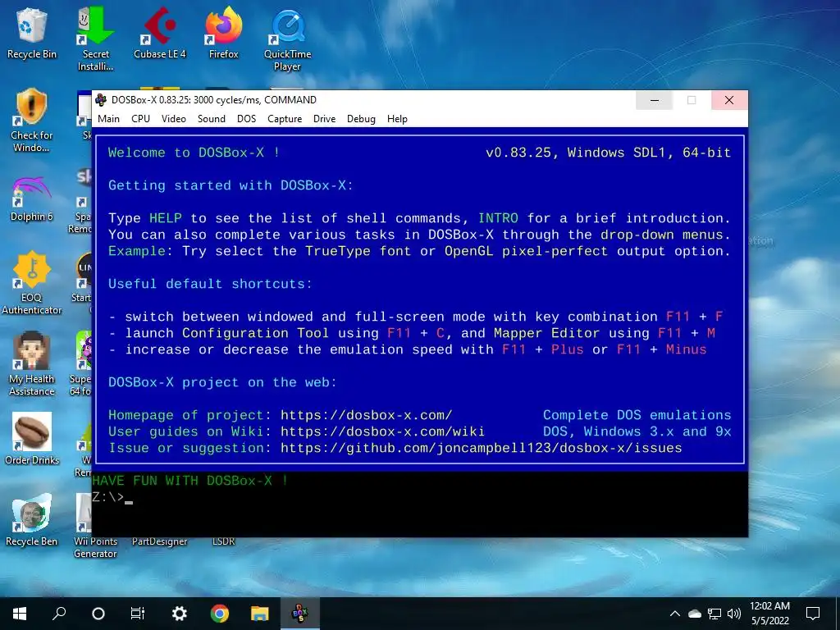Viewport: 840px width, 630px height.
Task: Select the QuickTime Player desktop shortcut
Action: click(287, 39)
